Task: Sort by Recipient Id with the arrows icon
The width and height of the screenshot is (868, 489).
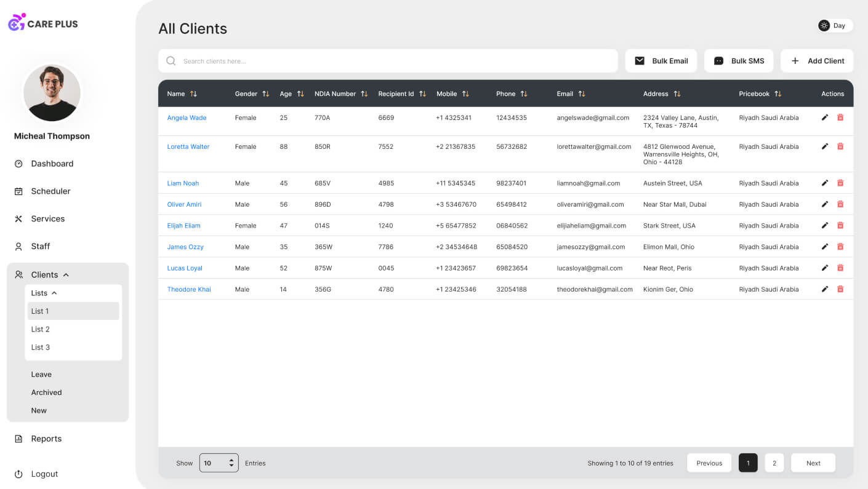Action: pos(422,93)
